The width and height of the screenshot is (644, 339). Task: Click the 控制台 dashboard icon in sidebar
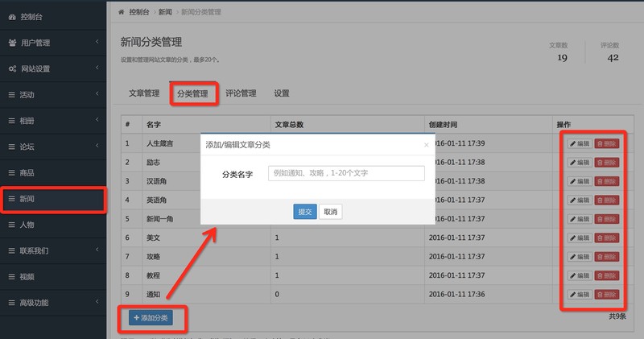(12, 17)
